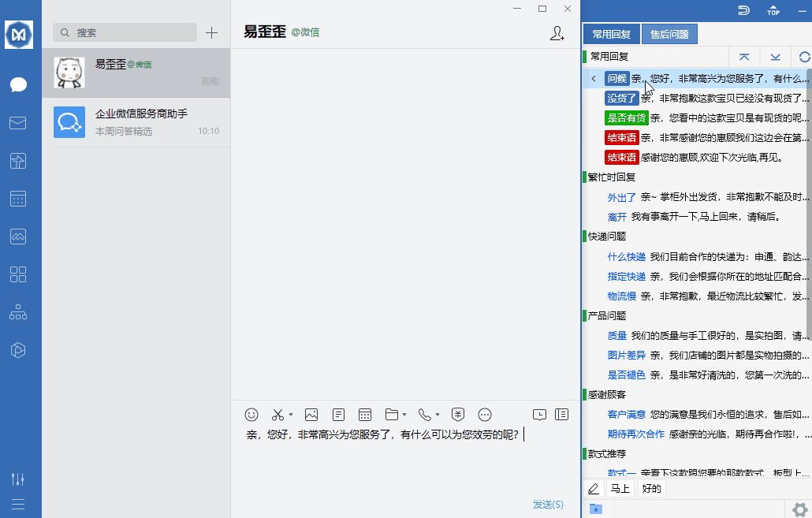Collapse the 问候 reply with its chevron
812x518 pixels.
[x=593, y=79]
